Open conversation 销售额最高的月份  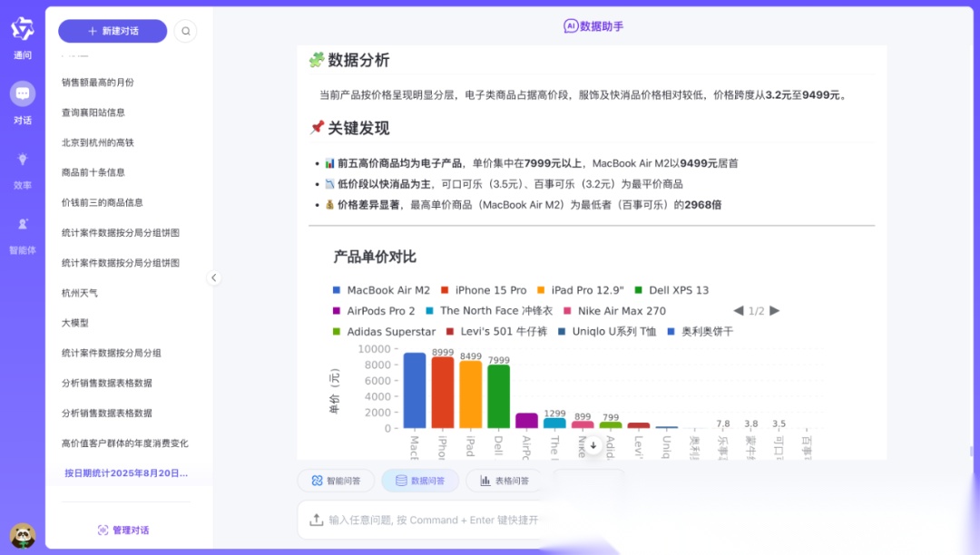tap(97, 83)
